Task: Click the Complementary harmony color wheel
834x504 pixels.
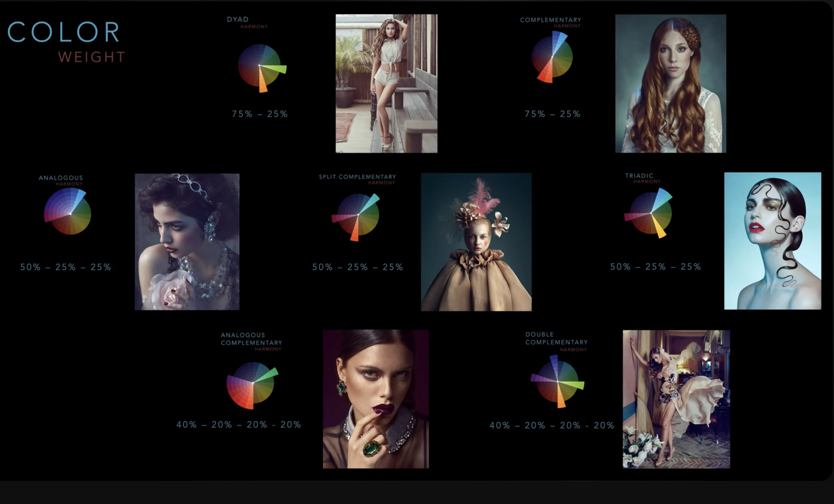Action: pos(552,57)
